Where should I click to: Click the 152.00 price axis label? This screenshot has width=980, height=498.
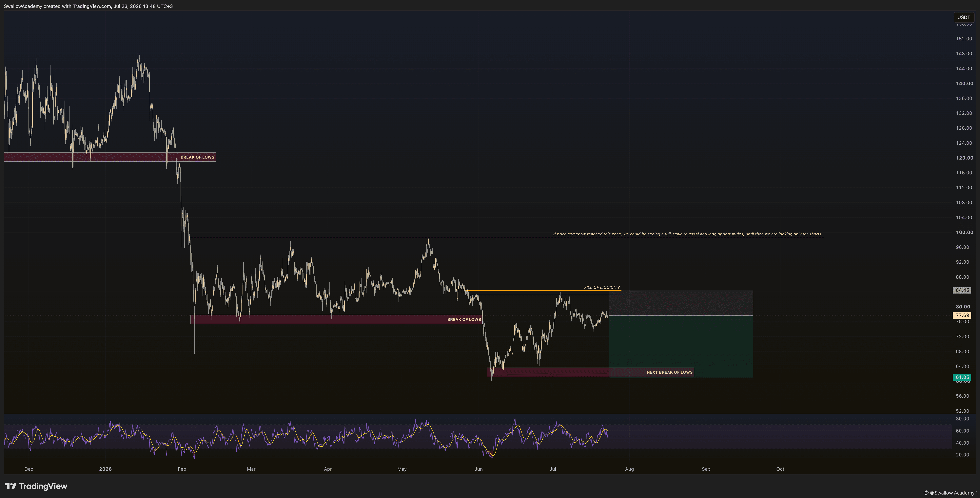(964, 39)
